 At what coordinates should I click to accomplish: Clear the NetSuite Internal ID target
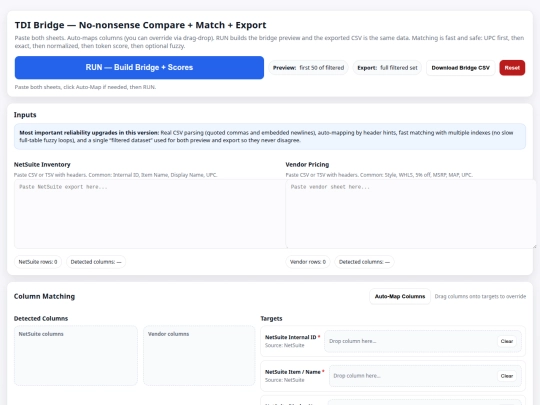(507, 341)
